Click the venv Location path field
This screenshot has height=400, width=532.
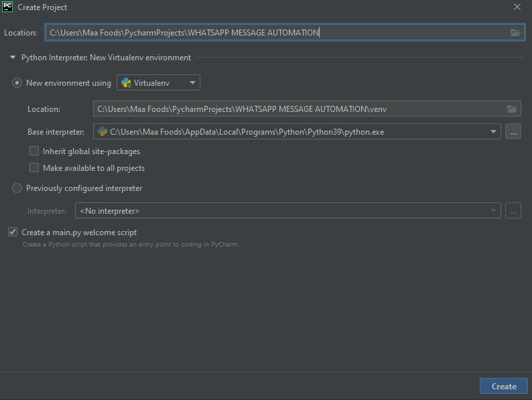(x=307, y=109)
